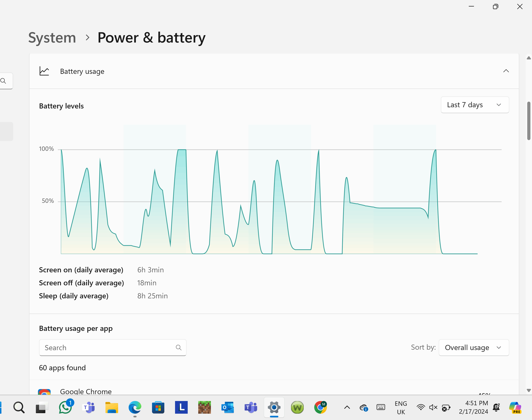This screenshot has width=532, height=420.
Task: Open Outlook from the taskbar
Action: (x=227, y=408)
